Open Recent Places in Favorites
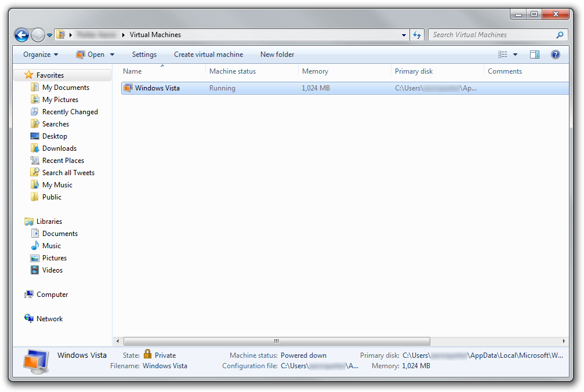 point(63,161)
